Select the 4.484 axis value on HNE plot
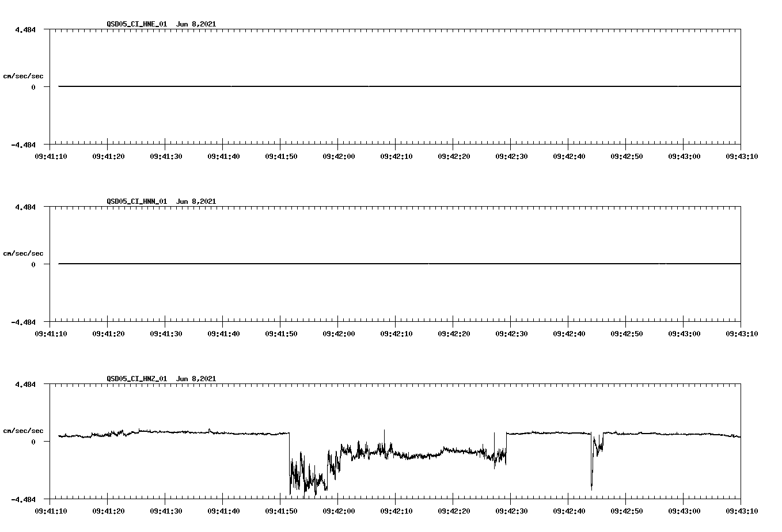Viewport: 782px width, 532px height. (25, 29)
